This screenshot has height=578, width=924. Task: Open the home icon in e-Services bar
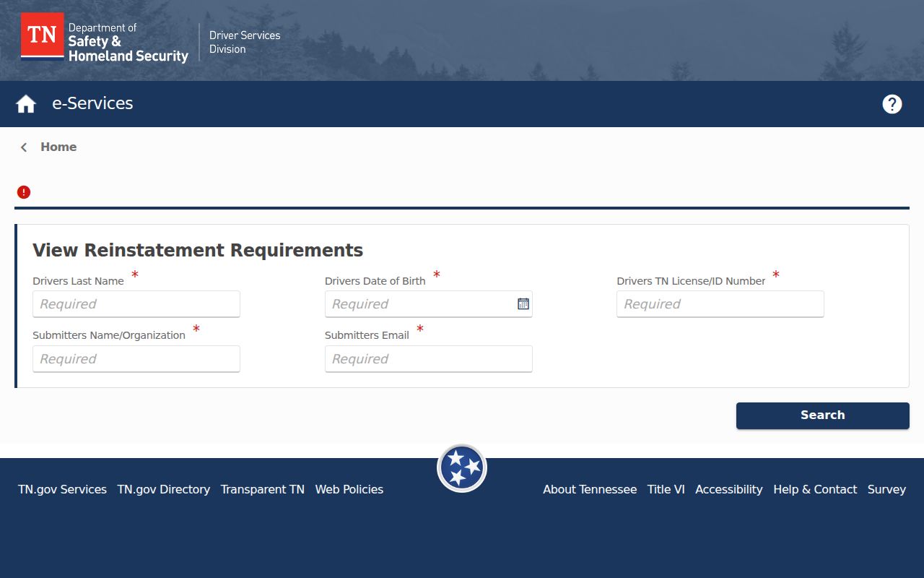click(x=26, y=104)
